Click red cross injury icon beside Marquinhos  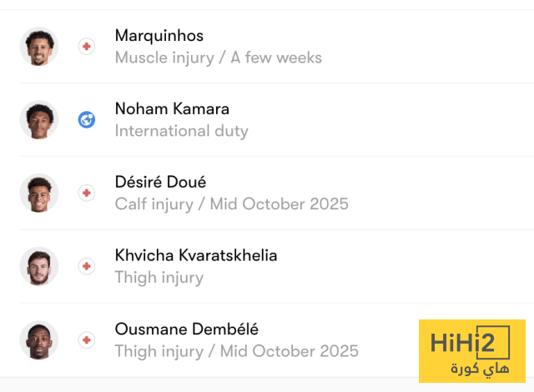[x=87, y=47]
